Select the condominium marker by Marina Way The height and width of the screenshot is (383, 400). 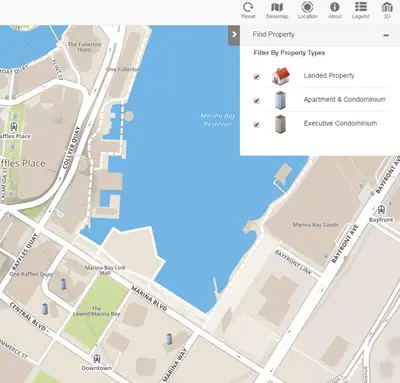pyautogui.click(x=169, y=339)
